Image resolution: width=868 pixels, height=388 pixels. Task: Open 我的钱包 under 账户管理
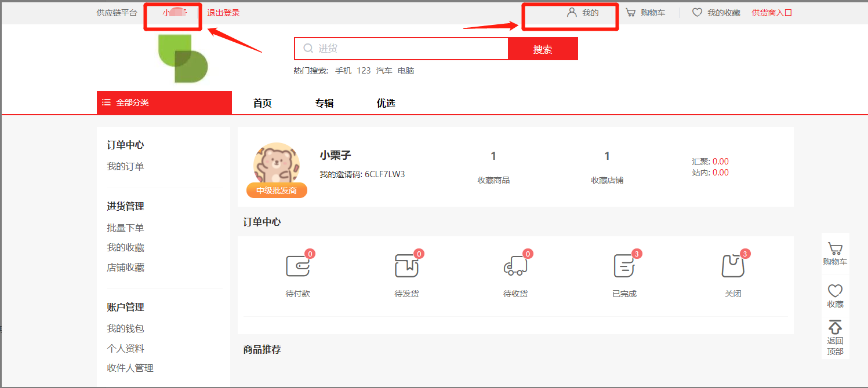click(125, 329)
